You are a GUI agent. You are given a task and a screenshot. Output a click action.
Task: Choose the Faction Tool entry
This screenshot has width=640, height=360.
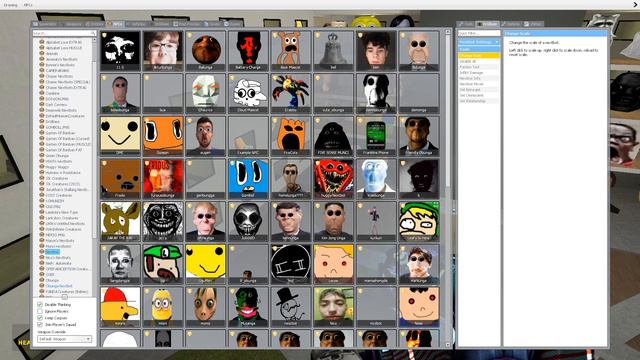tap(479, 67)
